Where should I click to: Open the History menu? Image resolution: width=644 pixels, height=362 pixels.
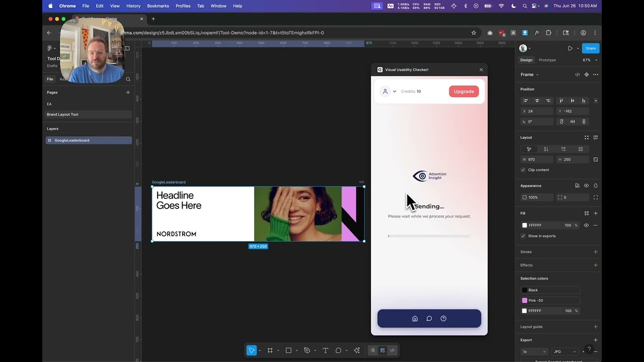(133, 6)
